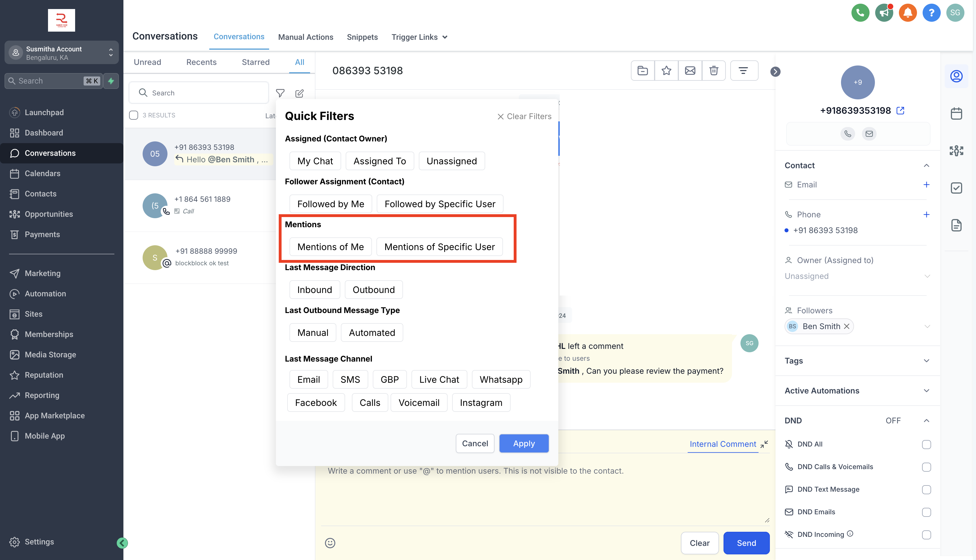
Task: Star this conversation using star icon
Action: (666, 71)
